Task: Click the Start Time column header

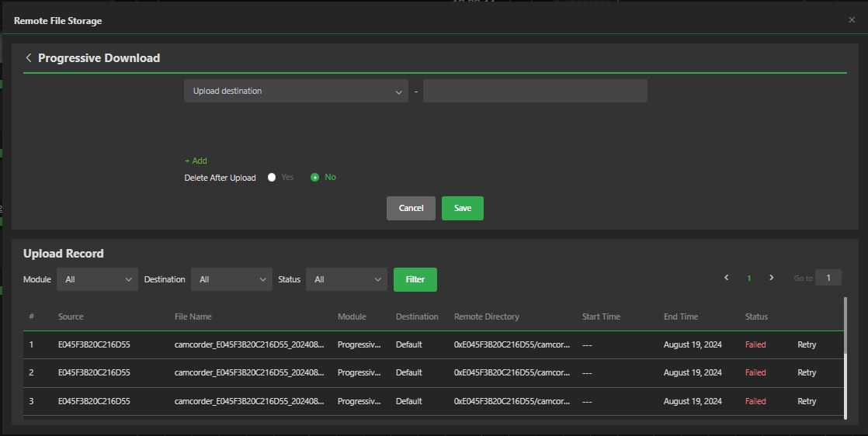Action: [601, 317]
